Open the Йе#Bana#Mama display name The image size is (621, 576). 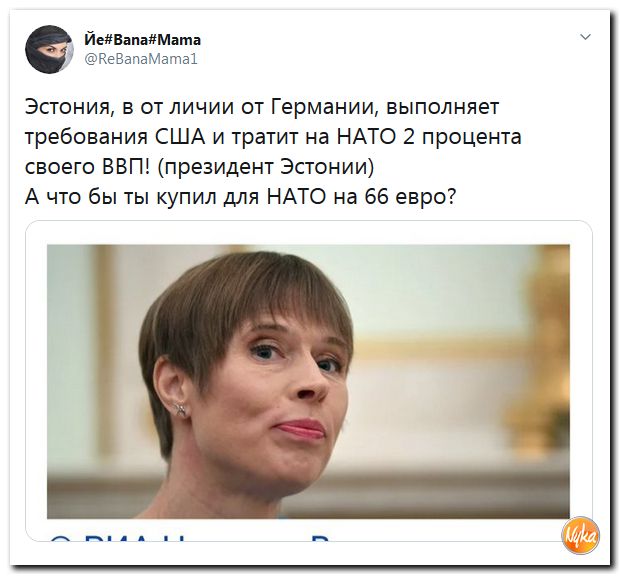coord(143,40)
